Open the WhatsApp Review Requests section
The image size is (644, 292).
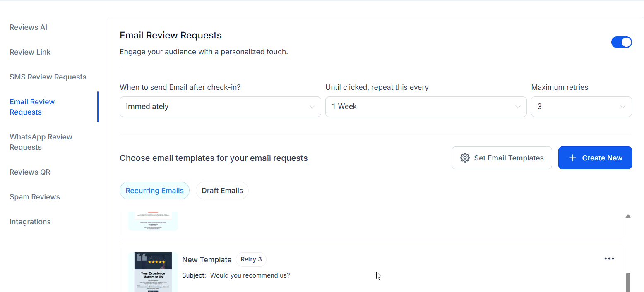(41, 141)
